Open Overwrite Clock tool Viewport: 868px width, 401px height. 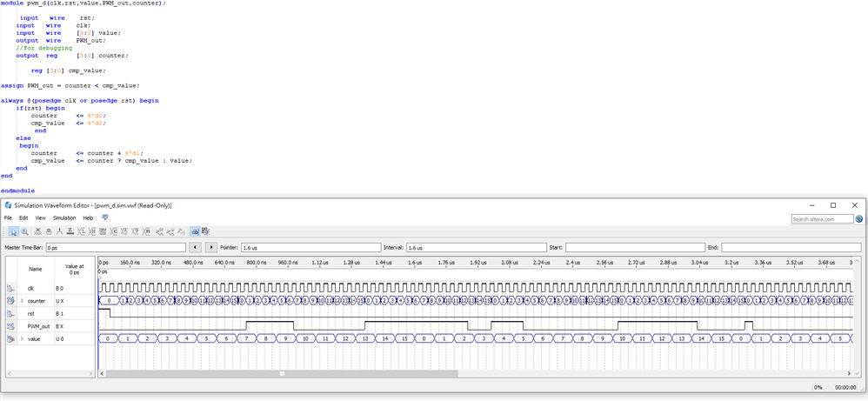[124, 231]
